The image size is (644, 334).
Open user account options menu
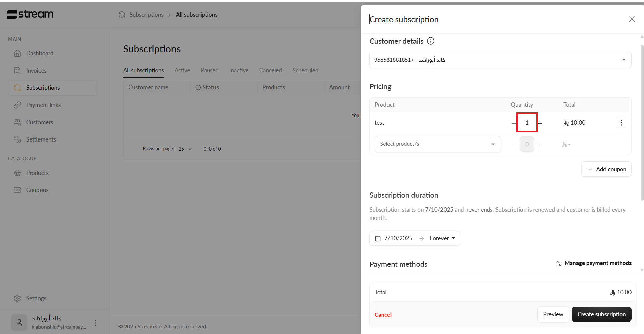point(95,323)
